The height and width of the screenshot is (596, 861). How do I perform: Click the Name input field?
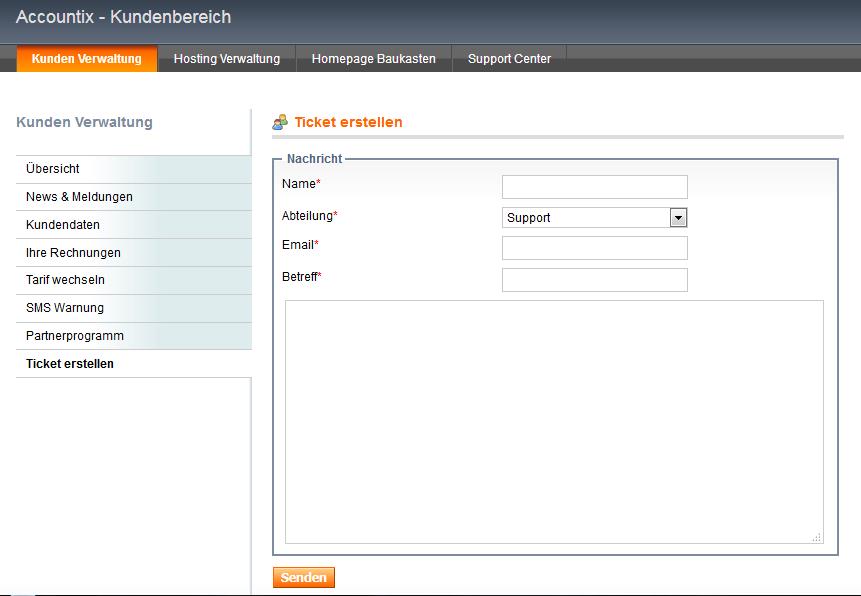tap(594, 186)
